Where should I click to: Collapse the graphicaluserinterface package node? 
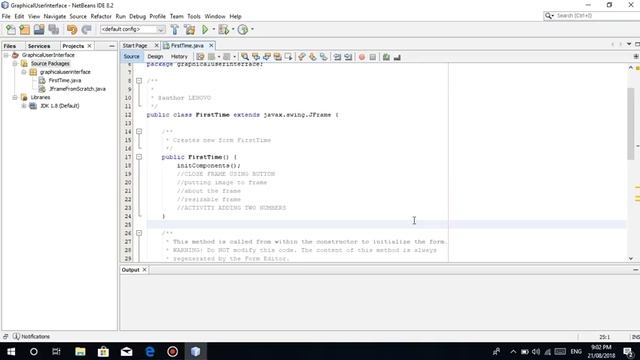(24, 72)
